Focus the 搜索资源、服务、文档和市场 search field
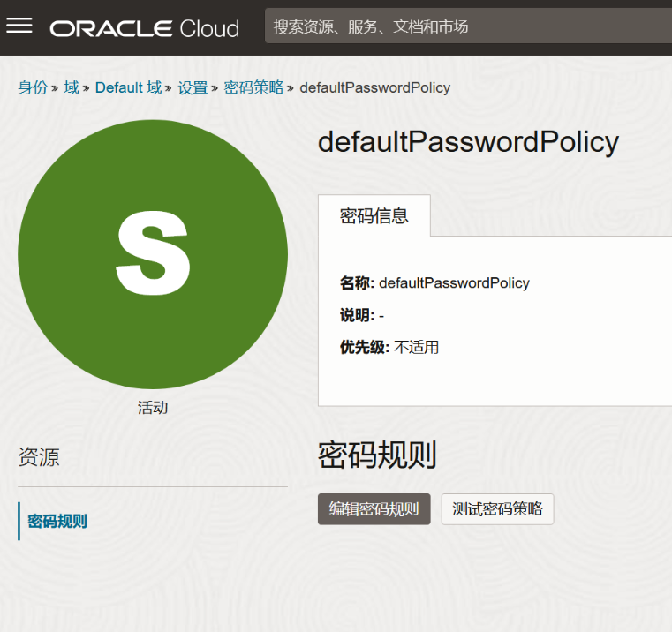This screenshot has width=672, height=632. [x=468, y=26]
